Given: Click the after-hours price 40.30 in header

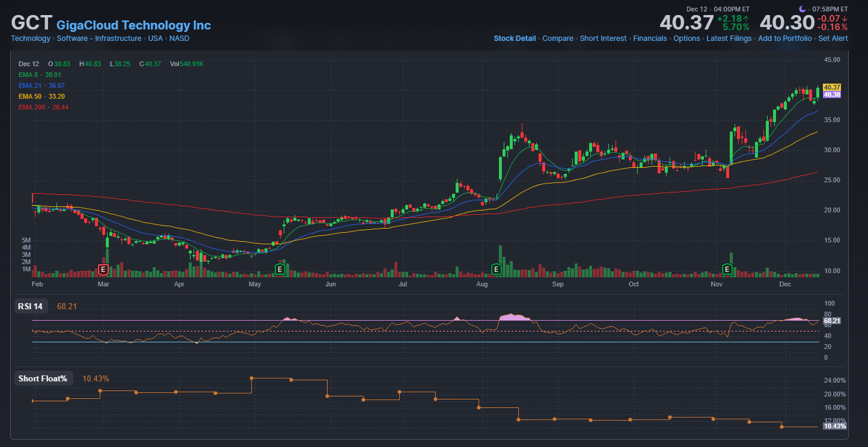Looking at the screenshot, I should click(787, 23).
